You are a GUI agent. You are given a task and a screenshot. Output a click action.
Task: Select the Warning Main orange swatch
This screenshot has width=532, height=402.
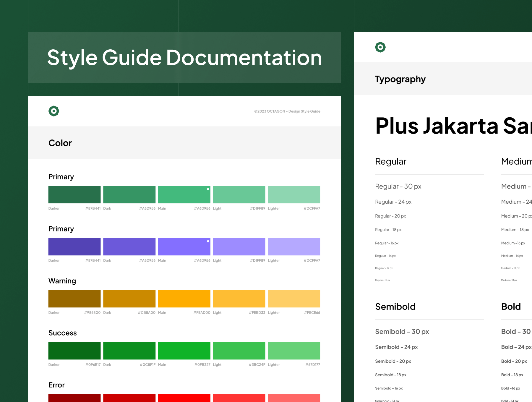click(184, 299)
